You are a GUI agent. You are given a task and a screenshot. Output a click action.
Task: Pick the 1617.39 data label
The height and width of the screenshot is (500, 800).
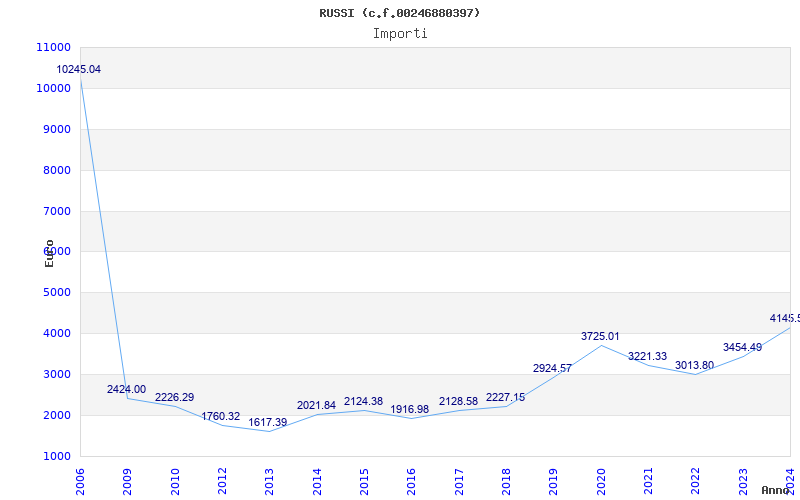point(268,422)
